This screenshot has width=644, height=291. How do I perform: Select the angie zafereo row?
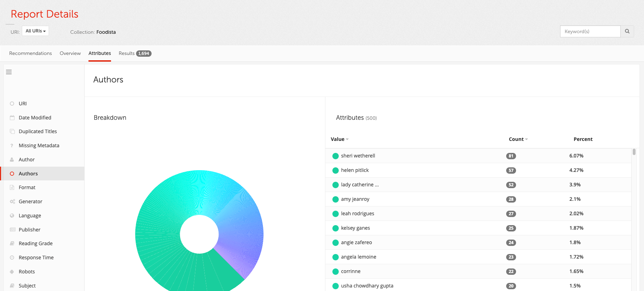click(478, 242)
